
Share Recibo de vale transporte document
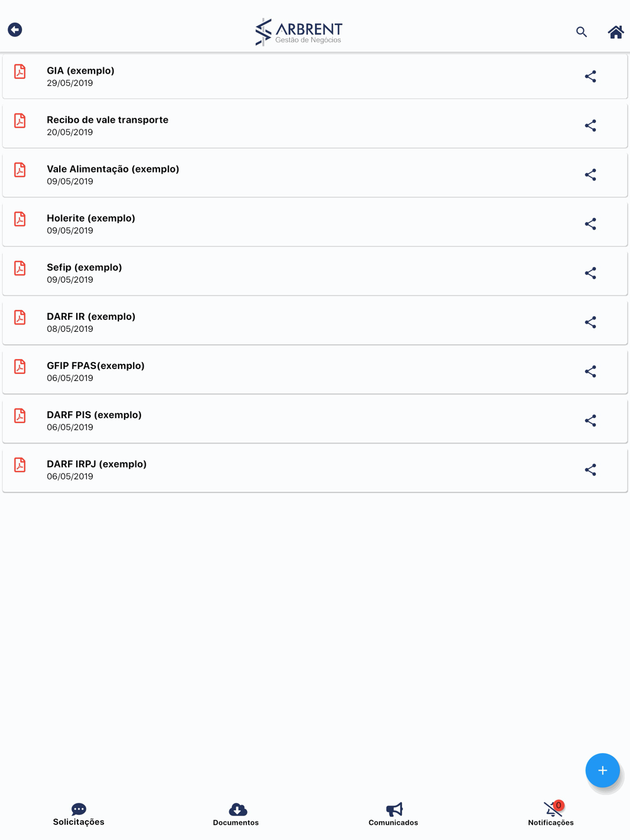pyautogui.click(x=590, y=126)
